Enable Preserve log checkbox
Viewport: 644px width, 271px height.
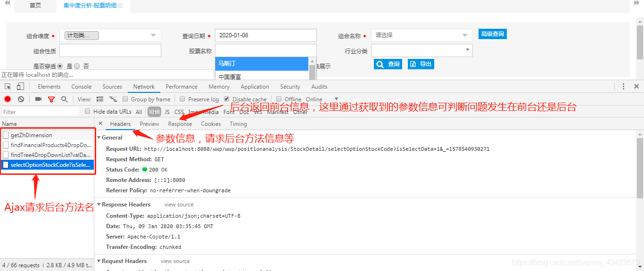pos(182,99)
